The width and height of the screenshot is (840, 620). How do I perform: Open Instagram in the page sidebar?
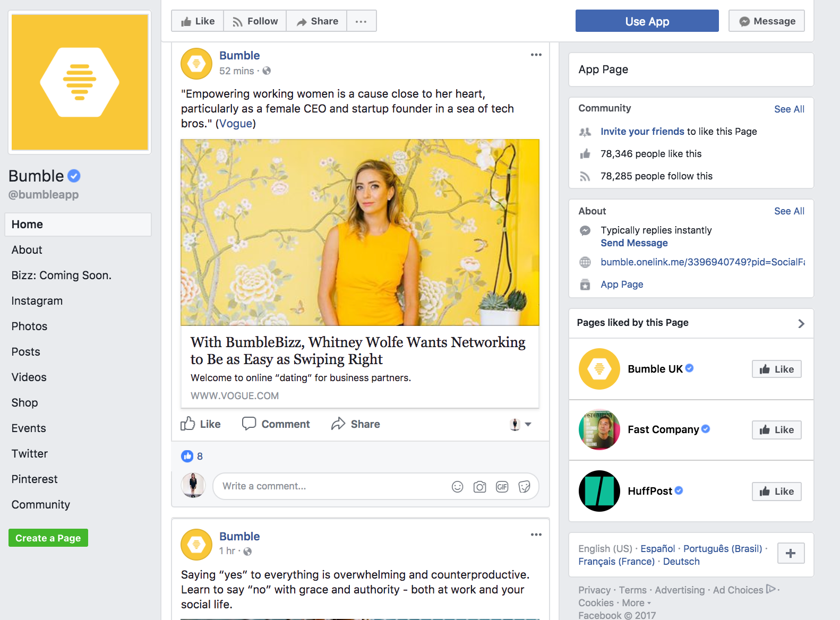click(x=37, y=301)
